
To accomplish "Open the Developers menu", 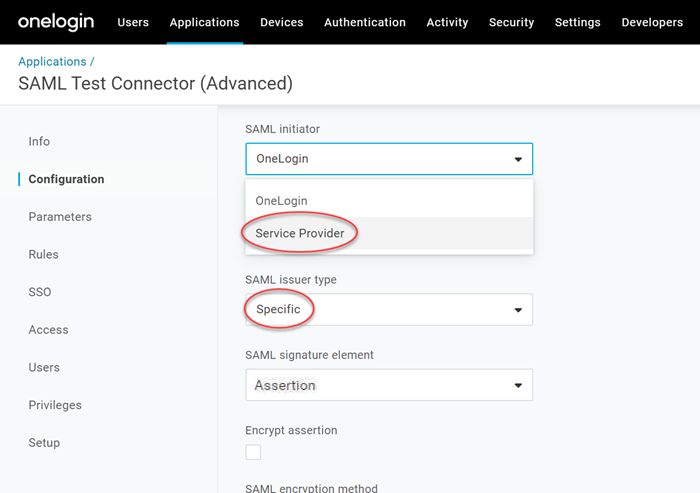I will coord(652,22).
